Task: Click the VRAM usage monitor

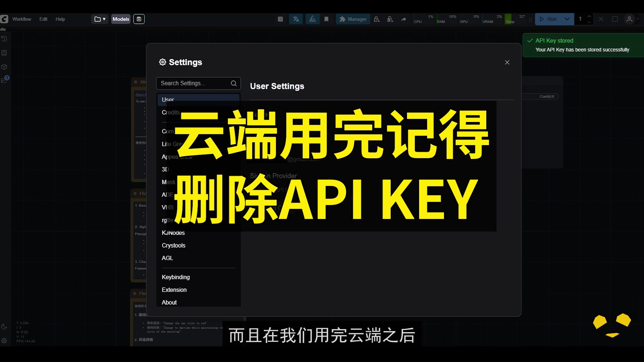Action: 492,19
